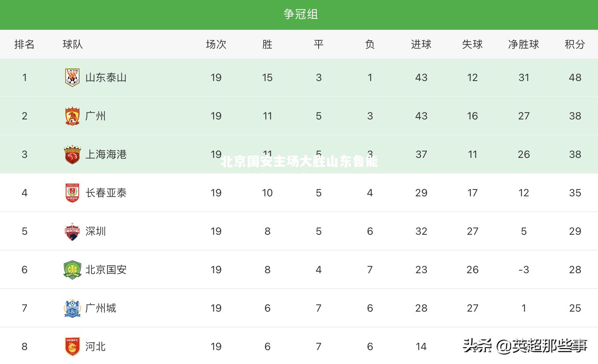The width and height of the screenshot is (598, 364).
Task: Click the 排名 ranking column header
Action: (25, 44)
